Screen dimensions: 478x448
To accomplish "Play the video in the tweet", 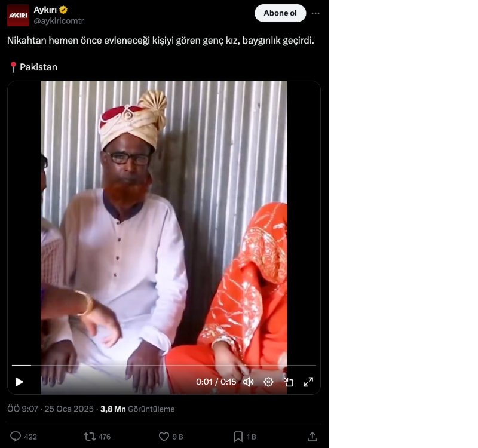I will pos(20,382).
